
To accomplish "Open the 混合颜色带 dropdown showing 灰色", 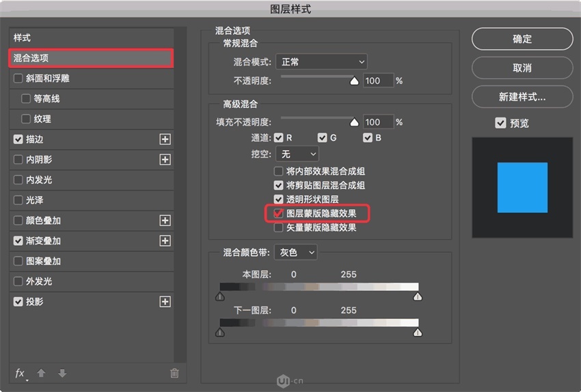I will pyautogui.click(x=296, y=253).
